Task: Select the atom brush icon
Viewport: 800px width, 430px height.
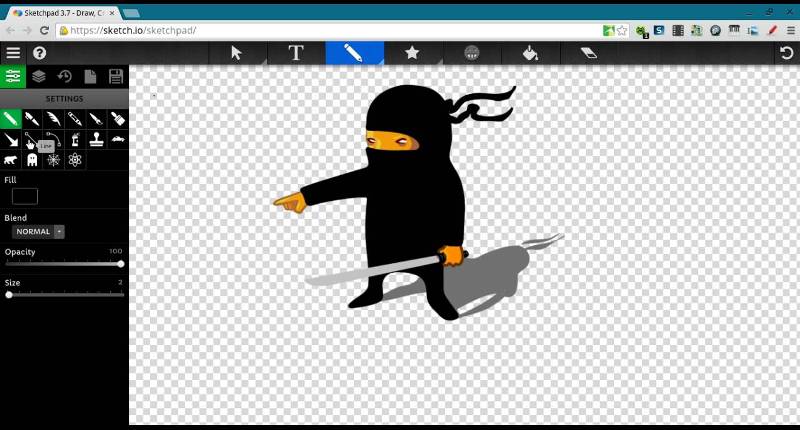Action: coord(75,160)
